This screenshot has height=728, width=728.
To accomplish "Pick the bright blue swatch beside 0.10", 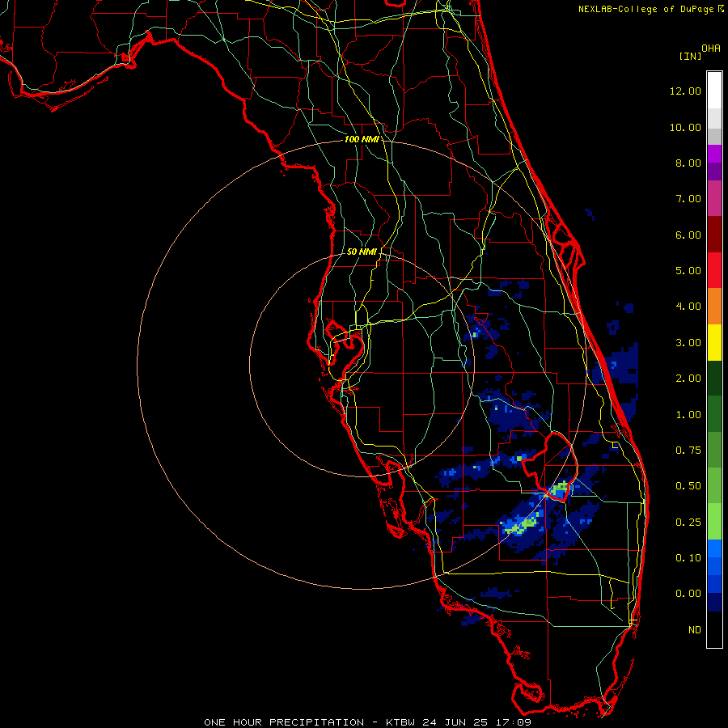I will coord(714,548).
